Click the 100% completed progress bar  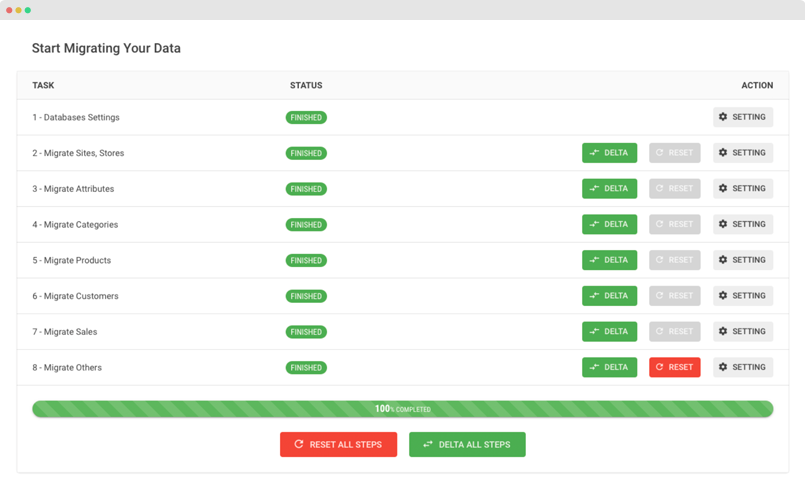point(402,409)
